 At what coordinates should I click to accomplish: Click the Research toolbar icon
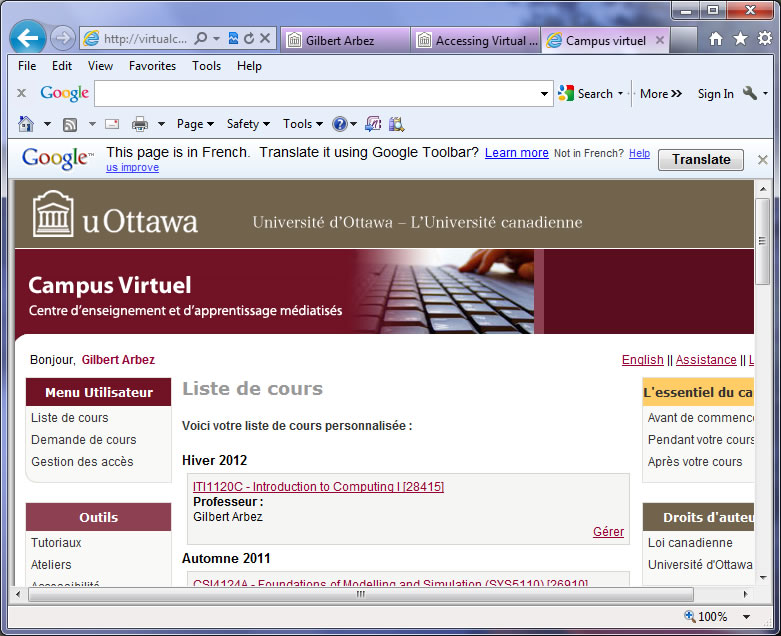(x=396, y=124)
